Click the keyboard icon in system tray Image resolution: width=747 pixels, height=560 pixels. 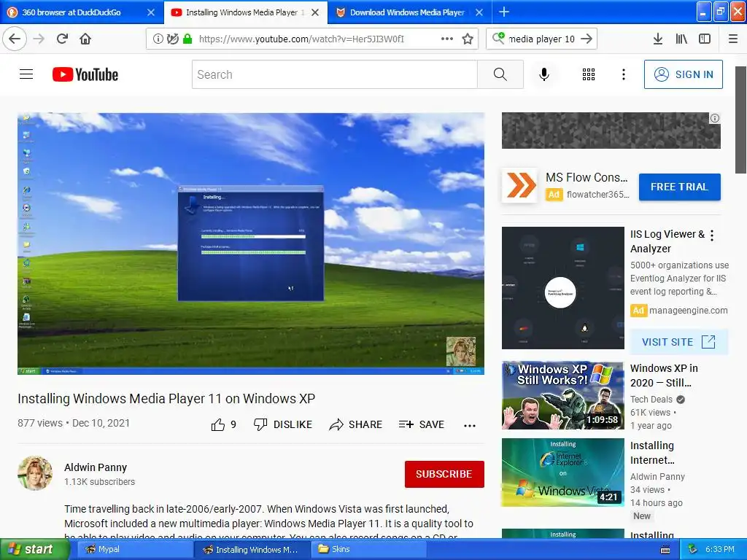point(665,550)
